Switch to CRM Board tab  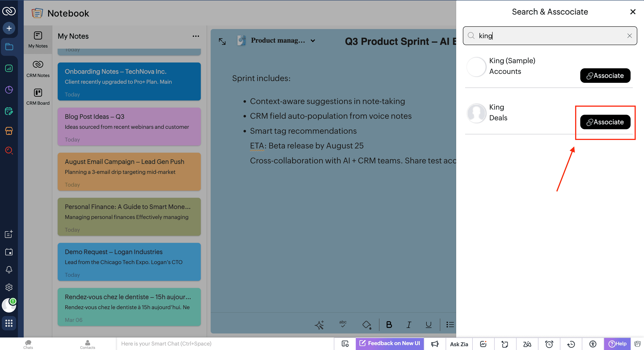(38, 97)
